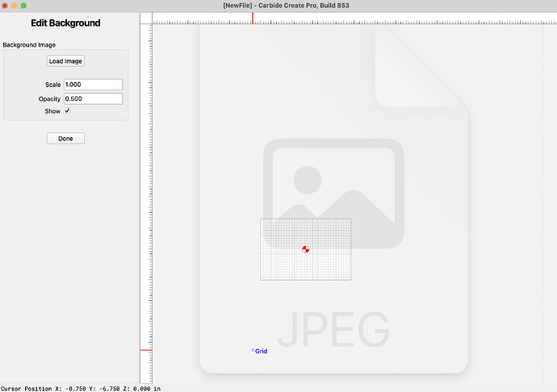557x392 pixels.
Task: Edit the Opacity value field
Action: pyautogui.click(x=94, y=98)
